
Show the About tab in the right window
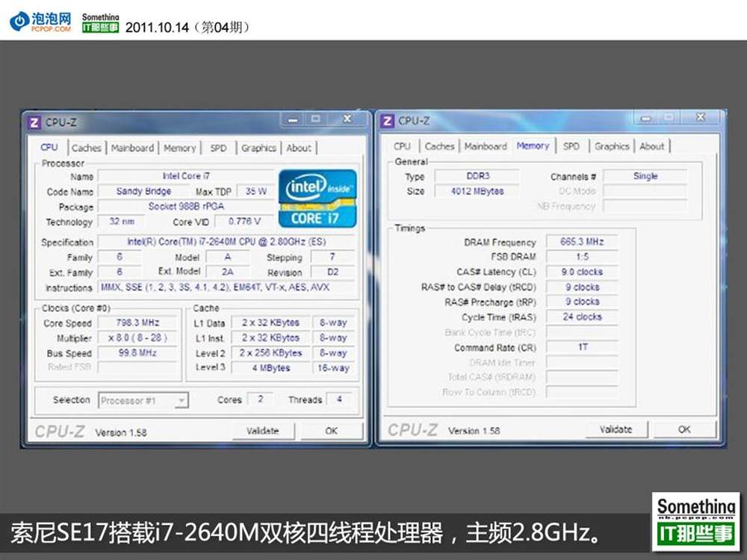(x=651, y=146)
